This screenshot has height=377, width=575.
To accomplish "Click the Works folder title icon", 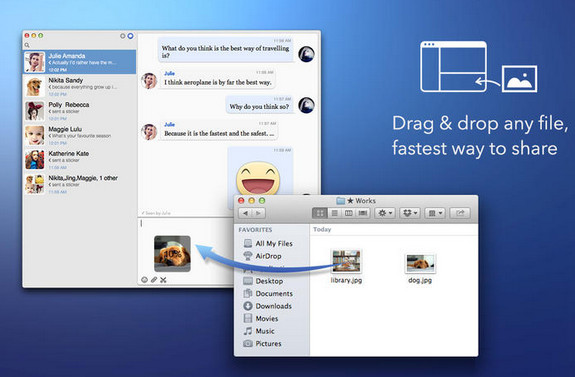I will click(341, 201).
